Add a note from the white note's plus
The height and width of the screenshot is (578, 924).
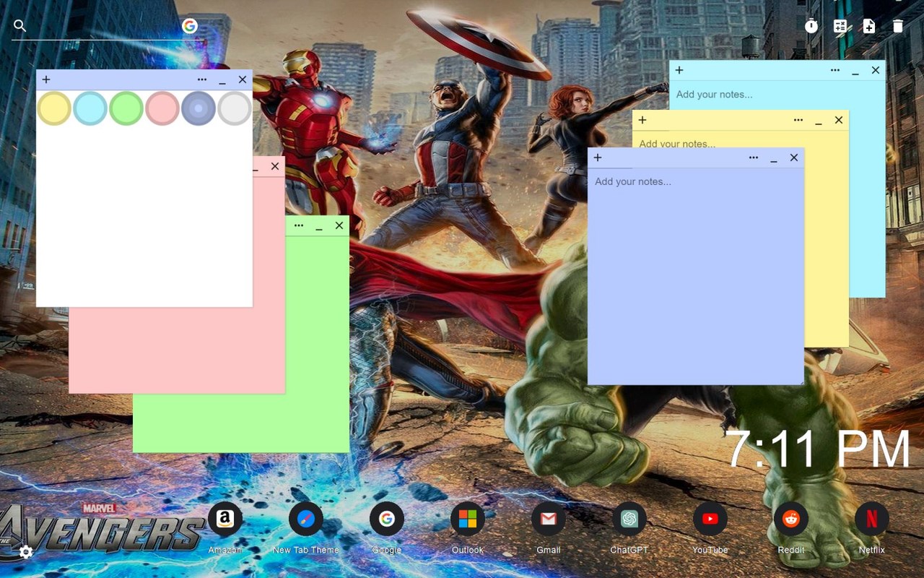pyautogui.click(x=46, y=79)
